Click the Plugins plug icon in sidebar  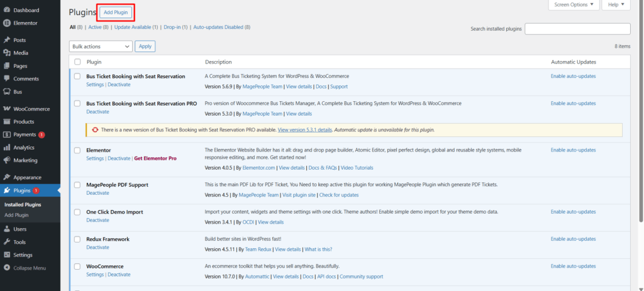pos(6,190)
